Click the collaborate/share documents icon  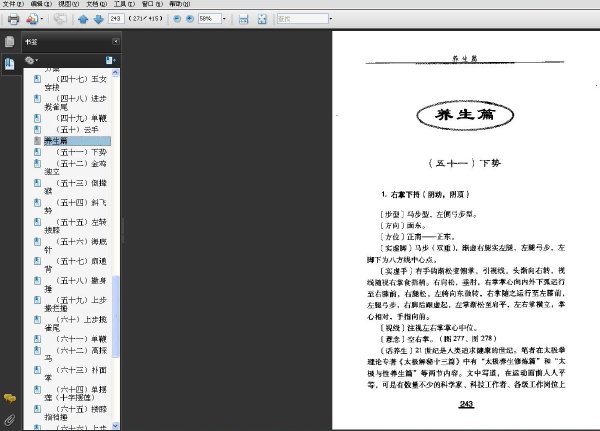pos(32,19)
